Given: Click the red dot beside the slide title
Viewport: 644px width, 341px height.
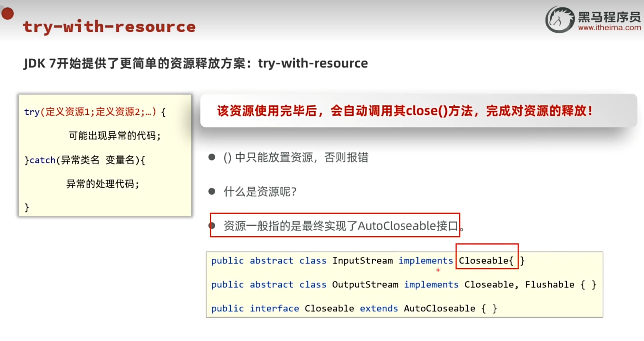Looking at the screenshot, I should tap(8, 13).
